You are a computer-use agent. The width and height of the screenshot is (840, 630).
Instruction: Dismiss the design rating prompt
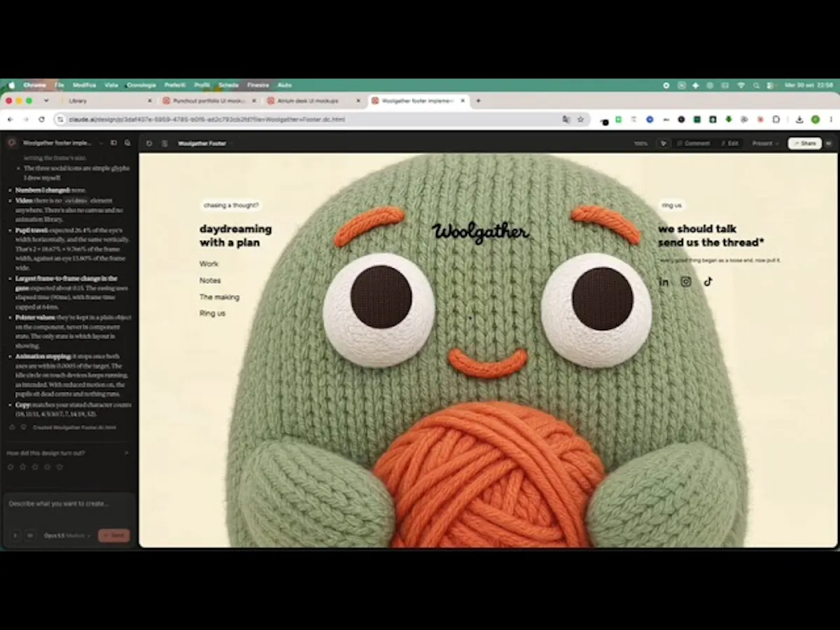(x=127, y=453)
